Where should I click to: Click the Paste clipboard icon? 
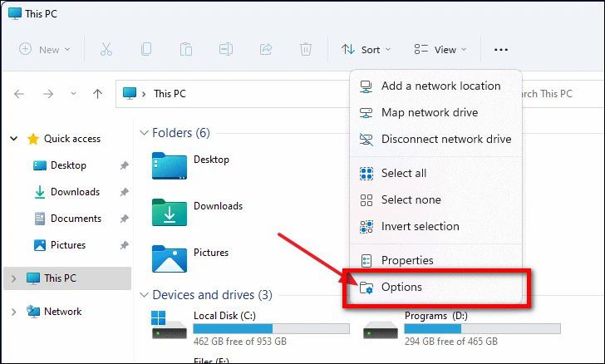click(186, 49)
